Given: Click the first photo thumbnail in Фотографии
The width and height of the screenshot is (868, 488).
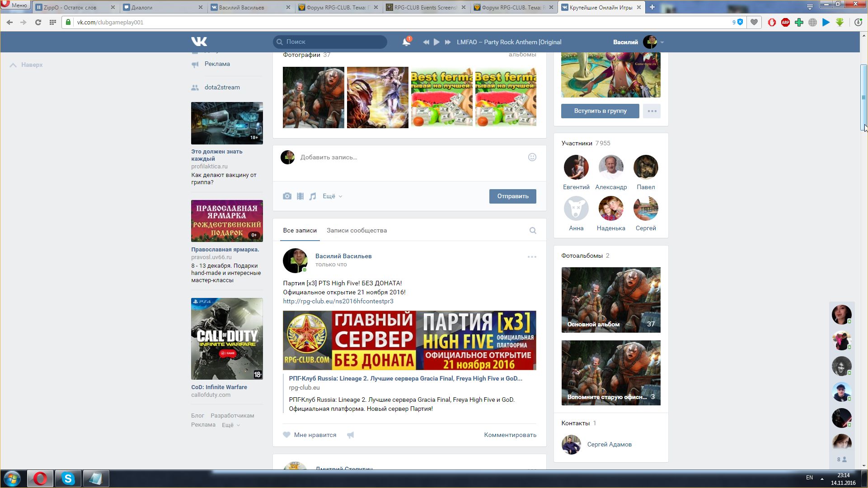Looking at the screenshot, I should (x=313, y=98).
